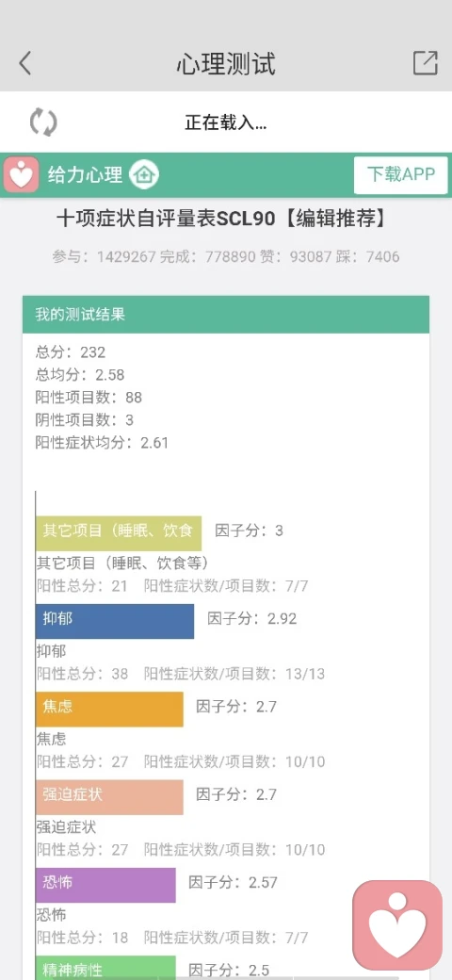Image resolution: width=452 pixels, height=980 pixels.
Task: Select the 强迫症状 salmon bar
Action: [x=109, y=797]
